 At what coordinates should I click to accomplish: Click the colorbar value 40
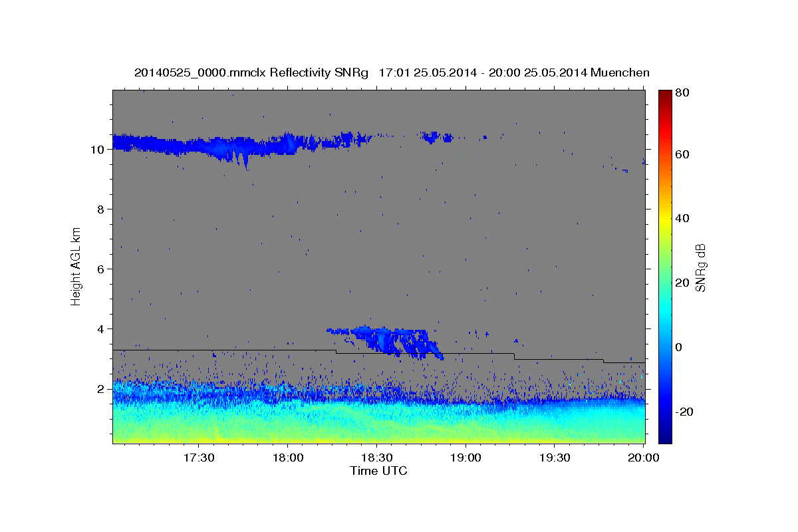tap(682, 219)
